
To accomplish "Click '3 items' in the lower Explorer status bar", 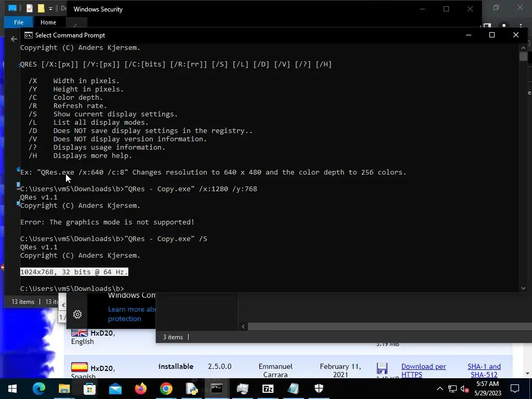I will [172, 337].
